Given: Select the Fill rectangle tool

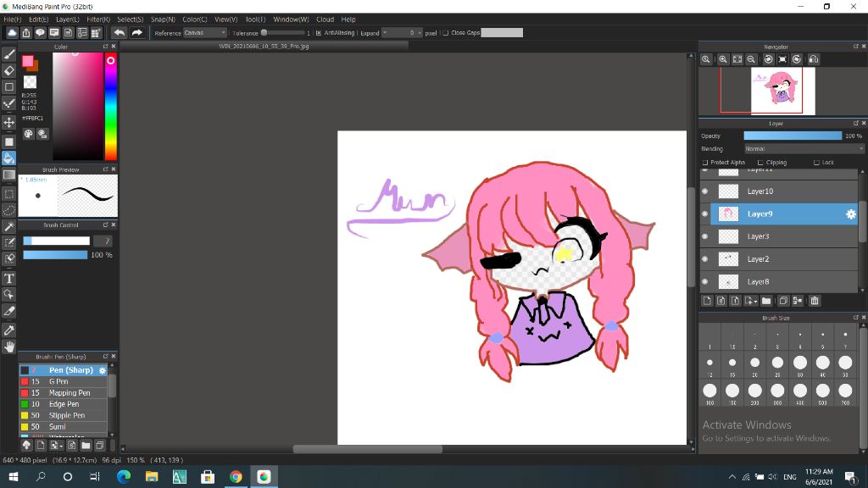Looking at the screenshot, I should [8, 141].
